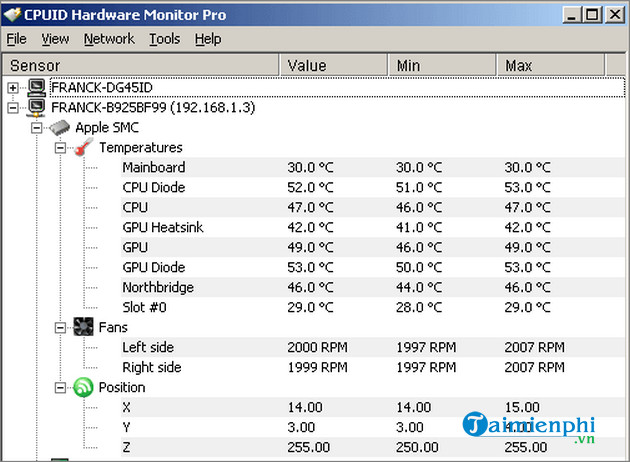Click the Max column header
The image size is (630, 462).
[551, 65]
